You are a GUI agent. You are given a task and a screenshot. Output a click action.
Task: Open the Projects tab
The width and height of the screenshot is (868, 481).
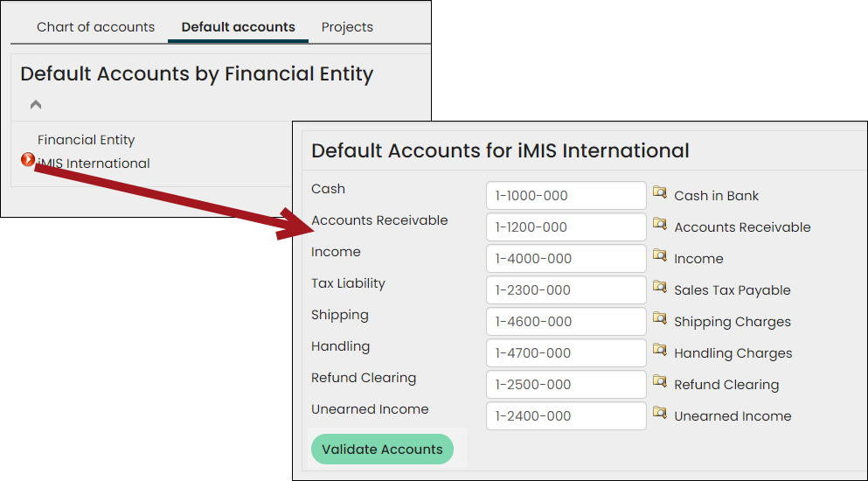click(x=347, y=27)
